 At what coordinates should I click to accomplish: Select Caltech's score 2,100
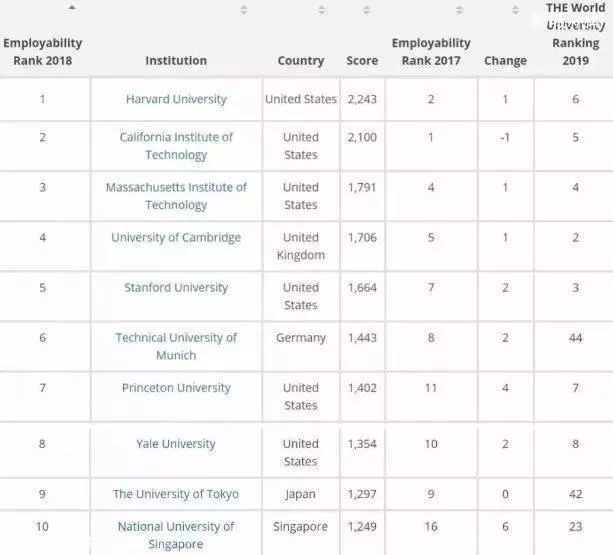pyautogui.click(x=362, y=137)
